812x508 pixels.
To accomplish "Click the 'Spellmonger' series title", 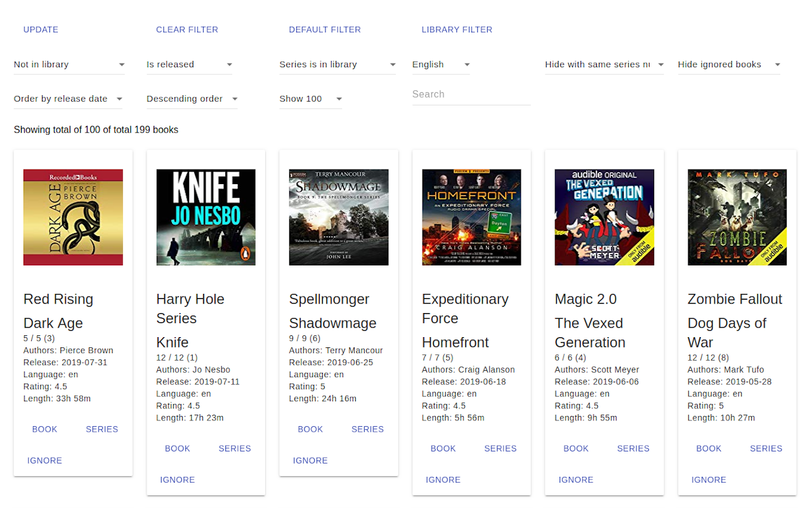I will (329, 299).
